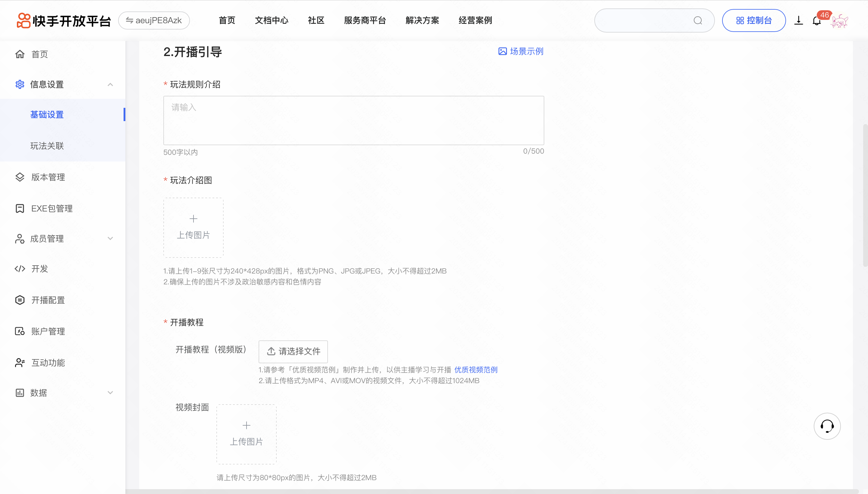Focus the 玩法规则介绍 text area
Screen dimensions: 868x494
353,120
